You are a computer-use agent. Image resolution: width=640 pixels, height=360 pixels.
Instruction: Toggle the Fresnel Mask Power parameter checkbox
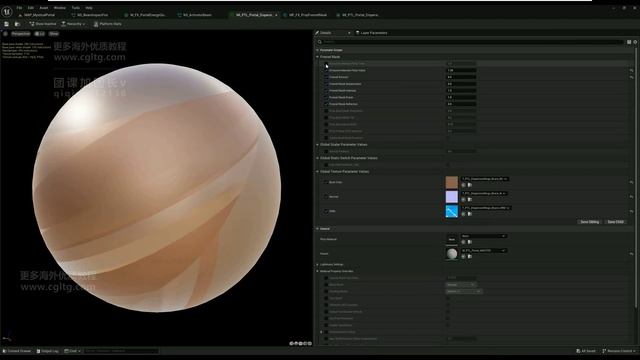(x=326, y=97)
